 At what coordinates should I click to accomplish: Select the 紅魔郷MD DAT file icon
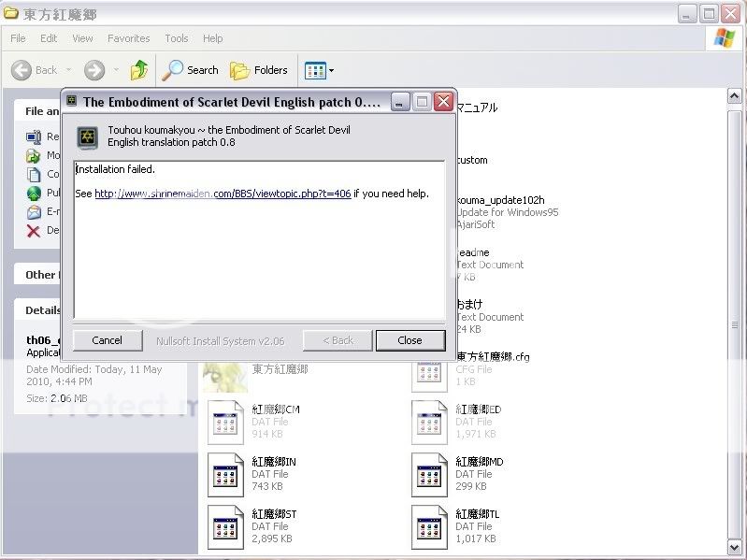(x=429, y=474)
